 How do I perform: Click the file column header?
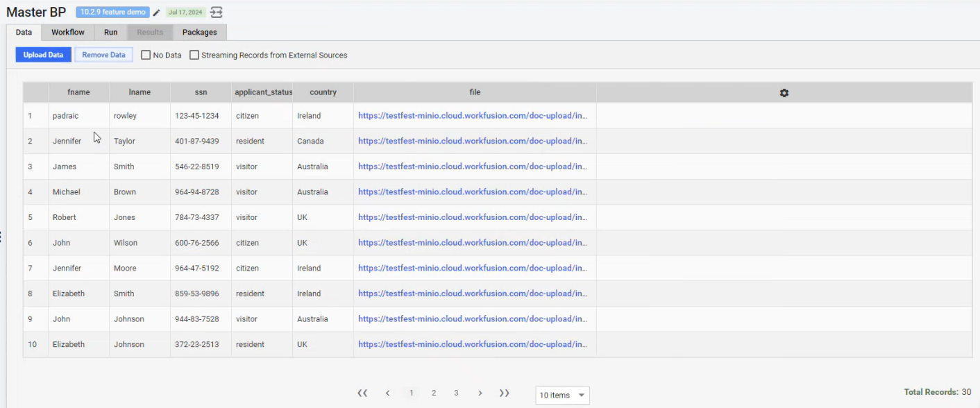click(x=475, y=92)
